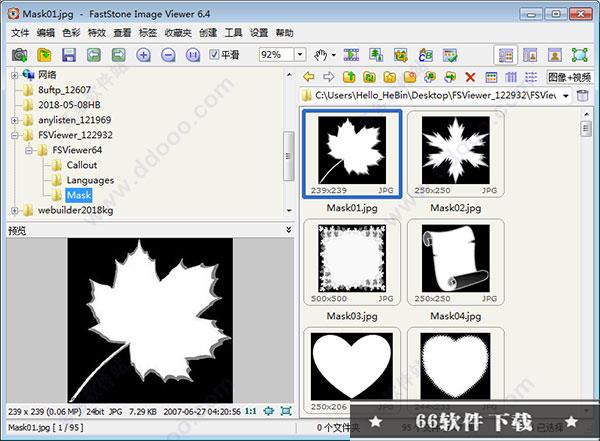The height and width of the screenshot is (441, 600).
Task: Click the open file folder icon
Action: pyautogui.click(x=44, y=55)
